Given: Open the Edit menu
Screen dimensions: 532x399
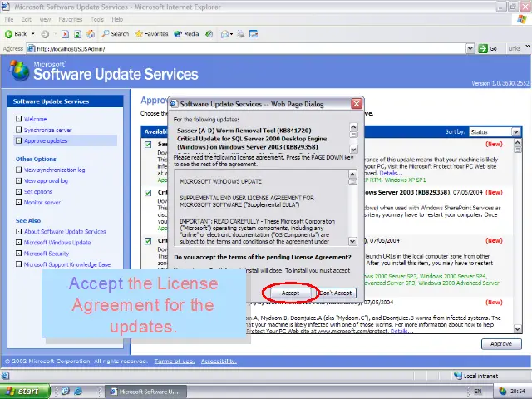Looking at the screenshot, I should (26, 19).
